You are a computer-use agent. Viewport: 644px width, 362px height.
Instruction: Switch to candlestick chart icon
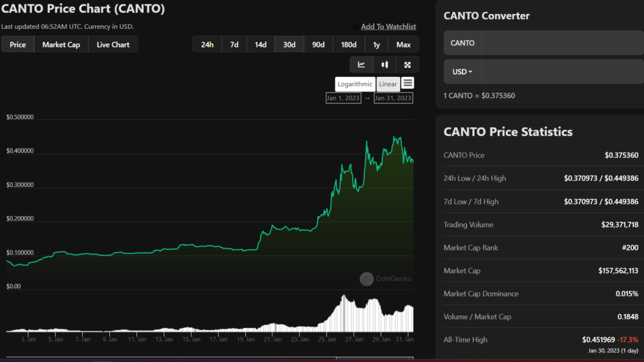pyautogui.click(x=384, y=65)
